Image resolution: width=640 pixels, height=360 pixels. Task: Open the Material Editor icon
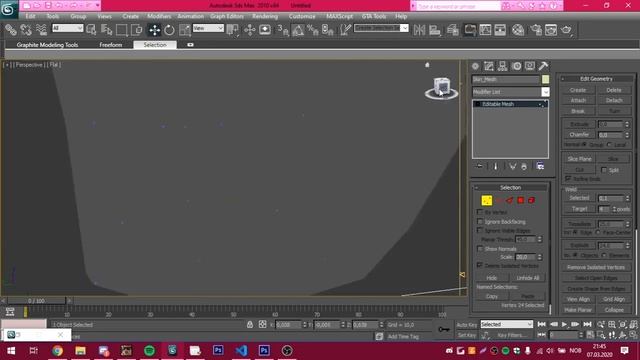[x=518, y=29]
